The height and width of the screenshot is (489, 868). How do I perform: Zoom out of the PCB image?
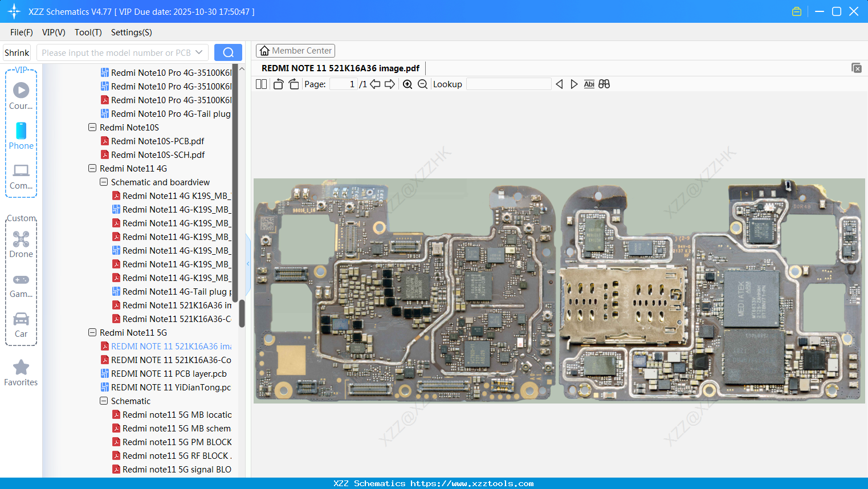[422, 84]
